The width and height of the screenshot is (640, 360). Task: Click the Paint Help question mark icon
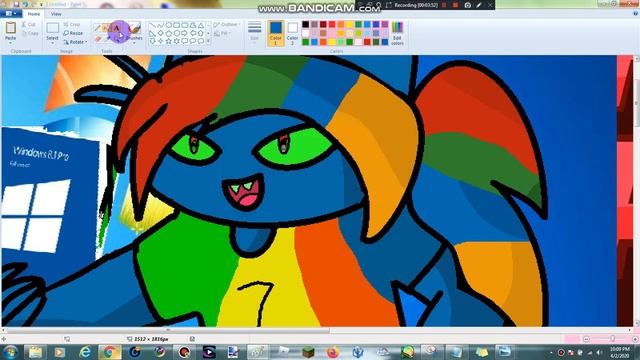pyautogui.click(x=635, y=13)
